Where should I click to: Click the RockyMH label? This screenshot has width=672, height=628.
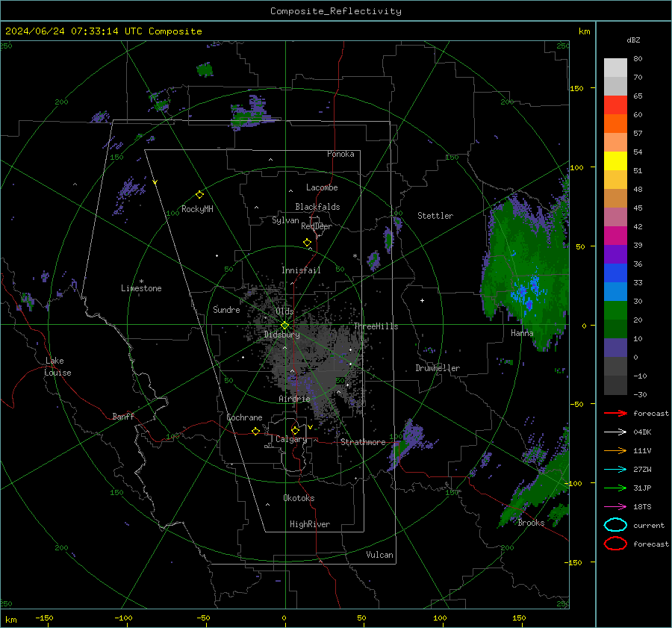click(197, 209)
